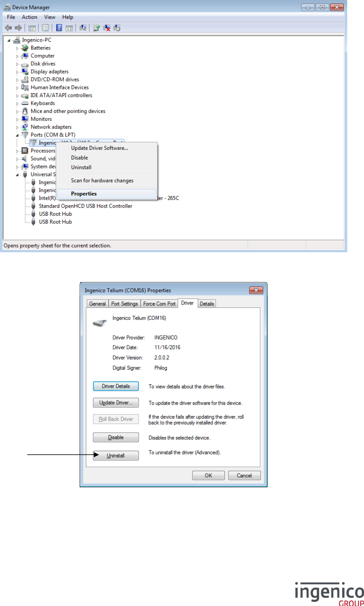
Task: Collapse the Ports (COM & LPT) node
Action: tap(18, 135)
